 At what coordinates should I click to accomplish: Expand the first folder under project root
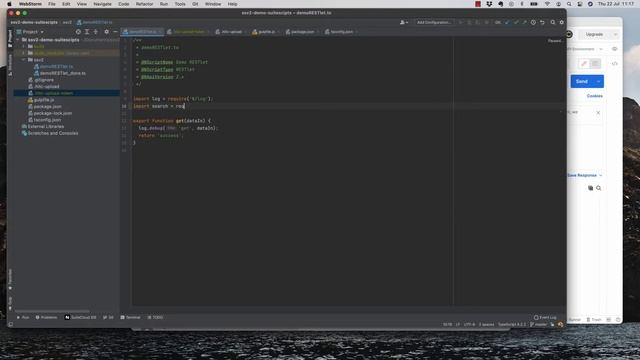coord(24,47)
